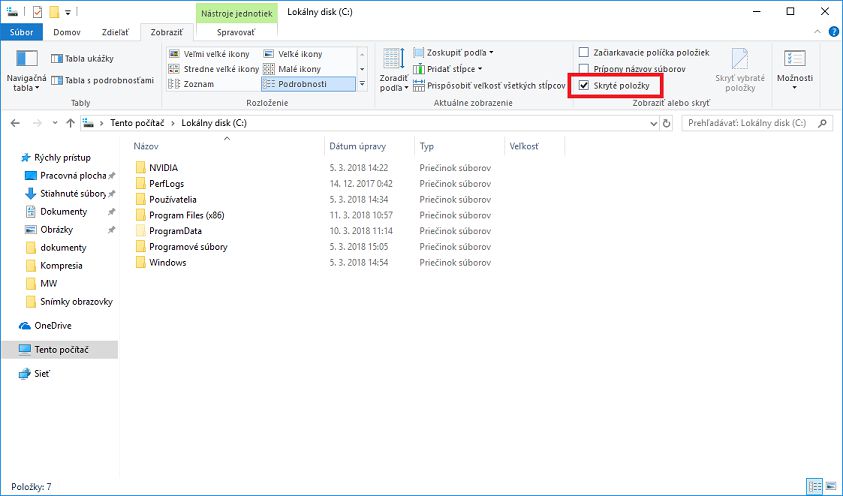
Task: Expand the layout gallery more arrow
Action: coord(362,84)
